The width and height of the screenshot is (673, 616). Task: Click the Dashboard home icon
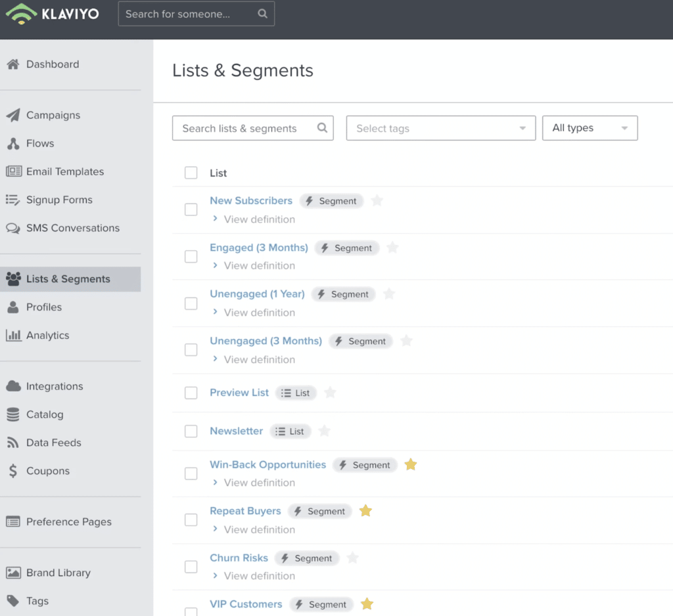[12, 64]
